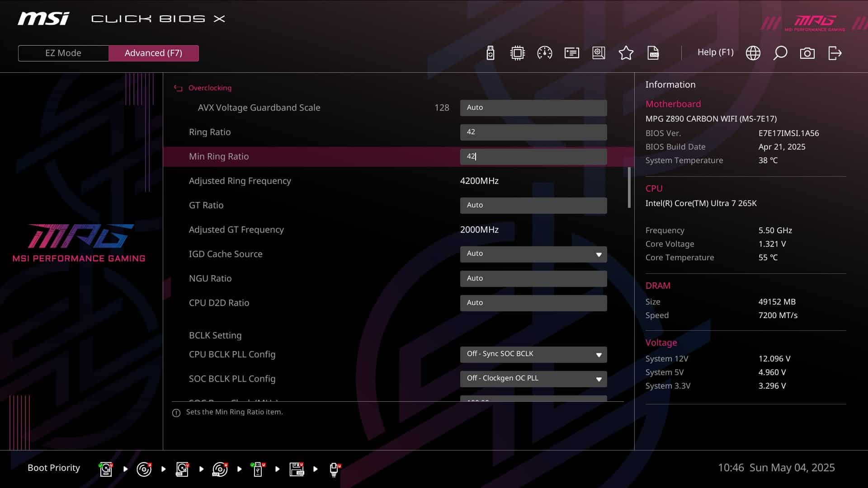
Task: Click the Motherboard information heading
Action: point(673,104)
